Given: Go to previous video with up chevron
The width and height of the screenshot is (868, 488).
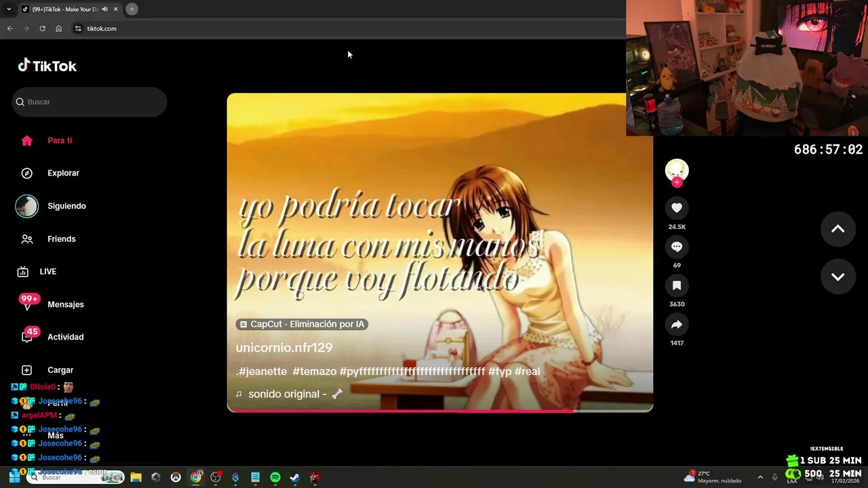Looking at the screenshot, I should tap(838, 229).
